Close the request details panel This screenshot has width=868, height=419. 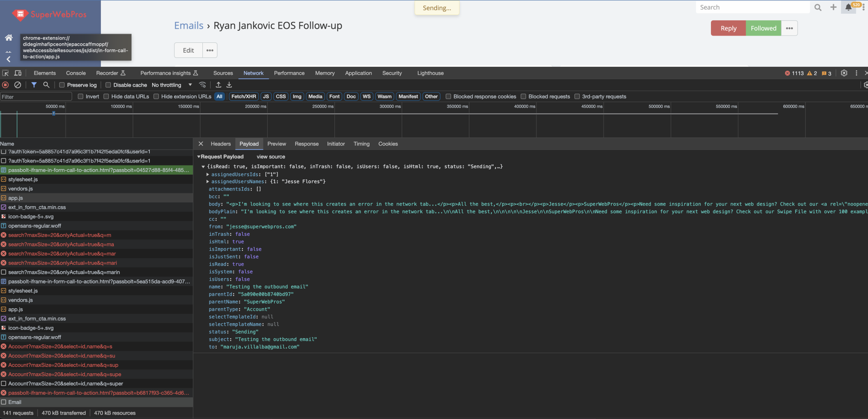coord(201,144)
